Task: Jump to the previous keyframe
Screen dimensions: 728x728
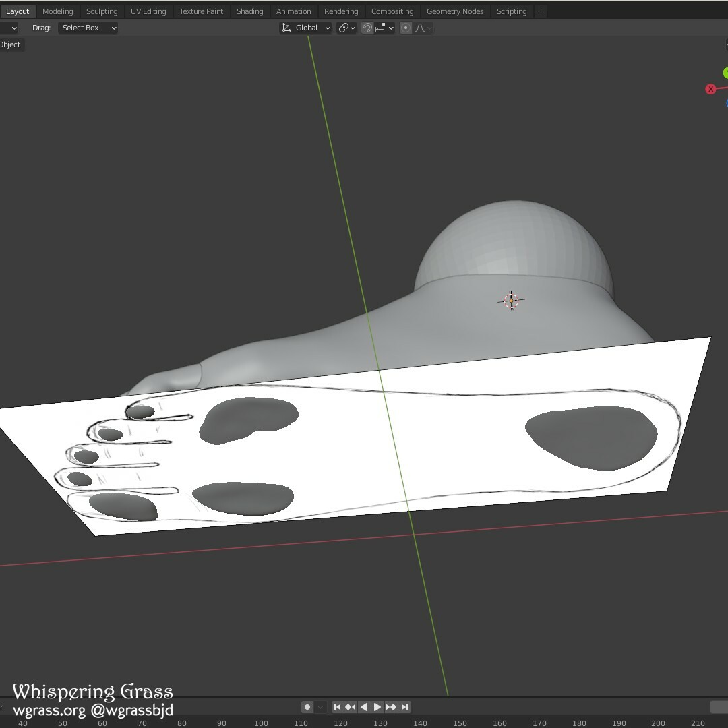Action: 351,707
